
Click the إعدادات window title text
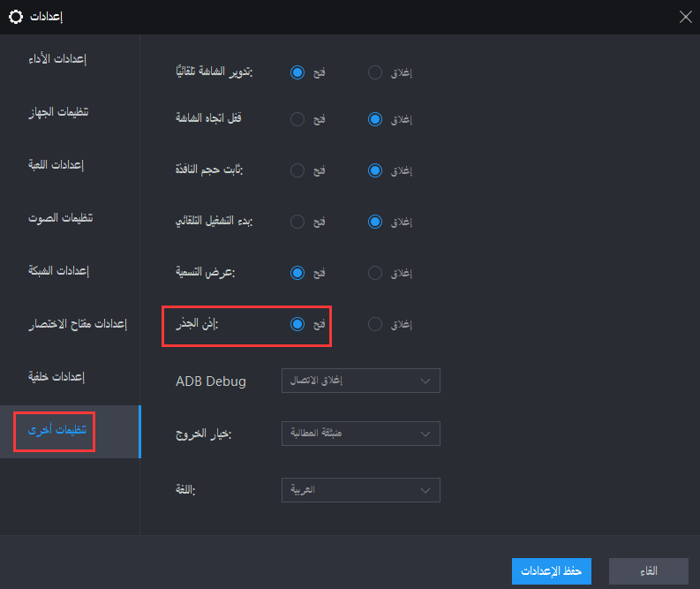tap(46, 17)
